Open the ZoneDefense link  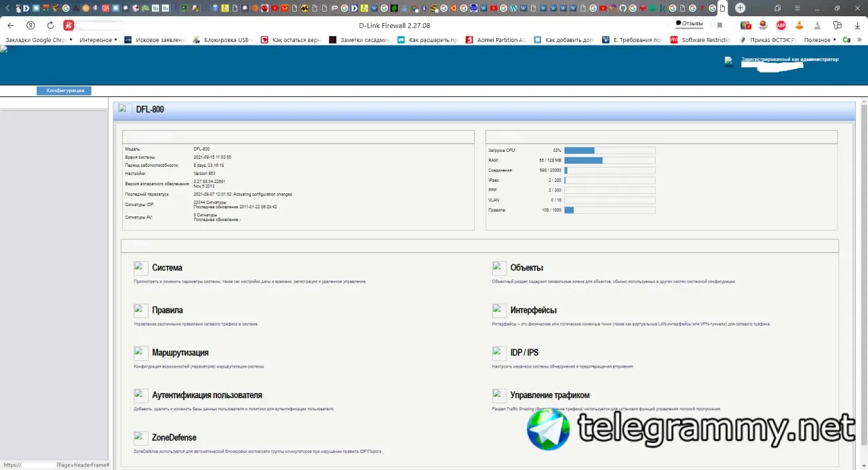174,438
